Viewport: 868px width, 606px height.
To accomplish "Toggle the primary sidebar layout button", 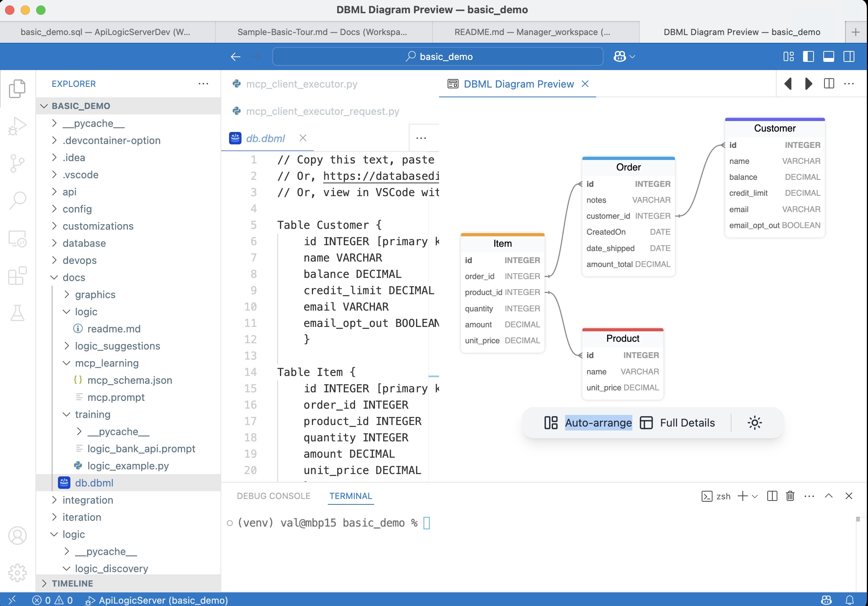I will [x=808, y=57].
